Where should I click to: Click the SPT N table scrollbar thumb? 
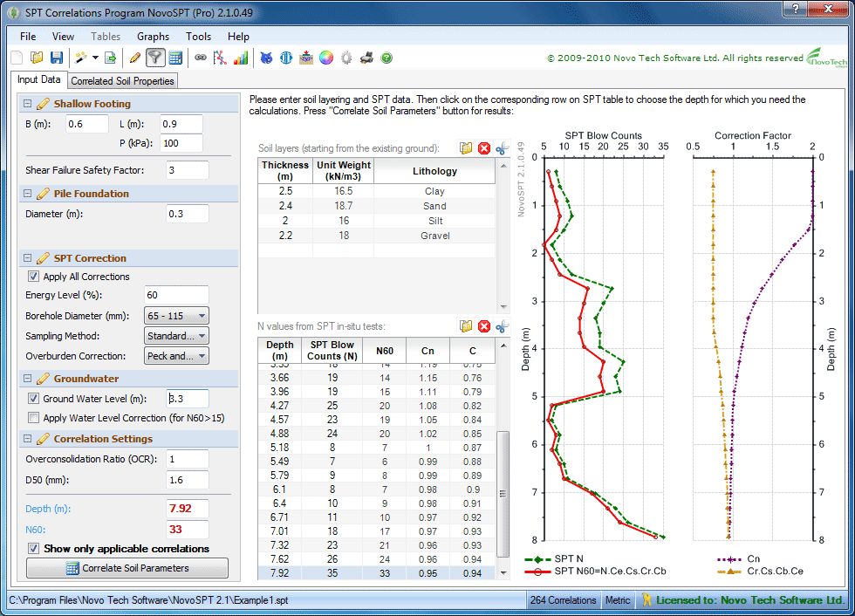(x=503, y=494)
